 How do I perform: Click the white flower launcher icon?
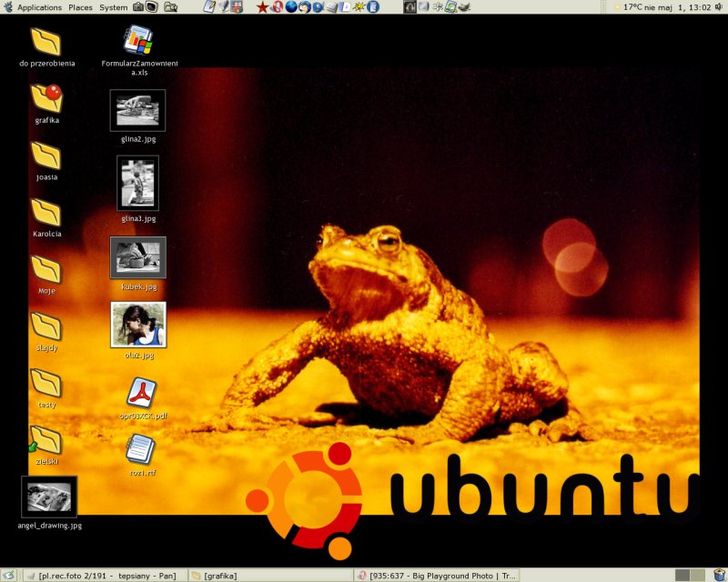coord(438,7)
